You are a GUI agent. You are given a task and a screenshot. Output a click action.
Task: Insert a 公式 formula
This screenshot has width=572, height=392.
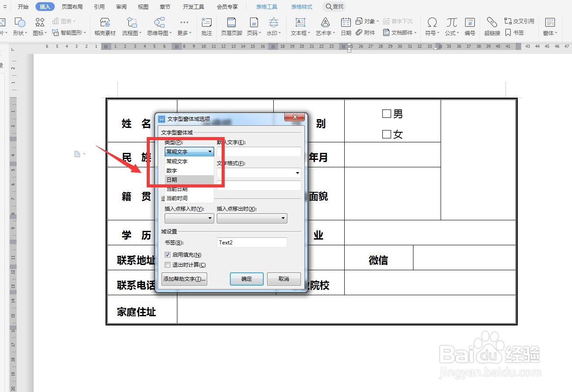coord(452,27)
